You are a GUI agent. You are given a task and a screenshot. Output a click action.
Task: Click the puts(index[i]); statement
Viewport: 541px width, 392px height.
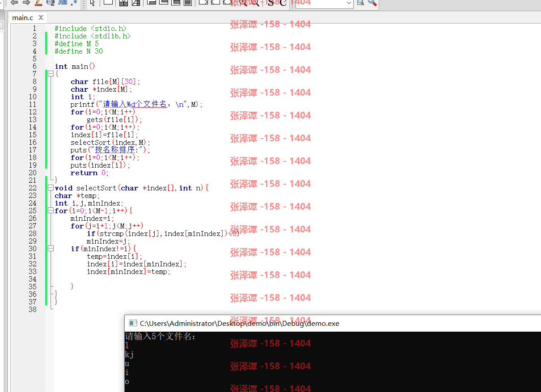pos(101,165)
